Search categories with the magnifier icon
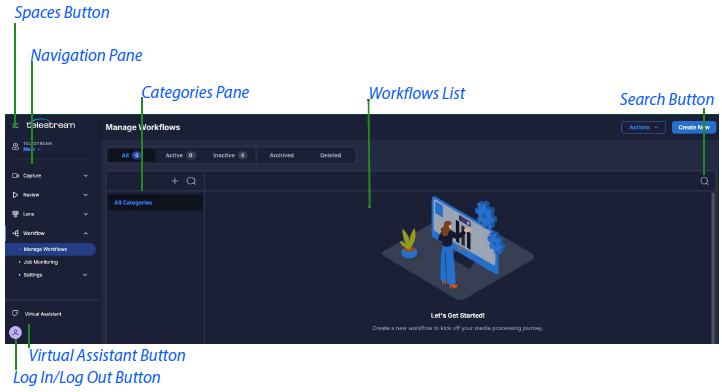Viewport: 722px width, 392px height. coord(191,181)
